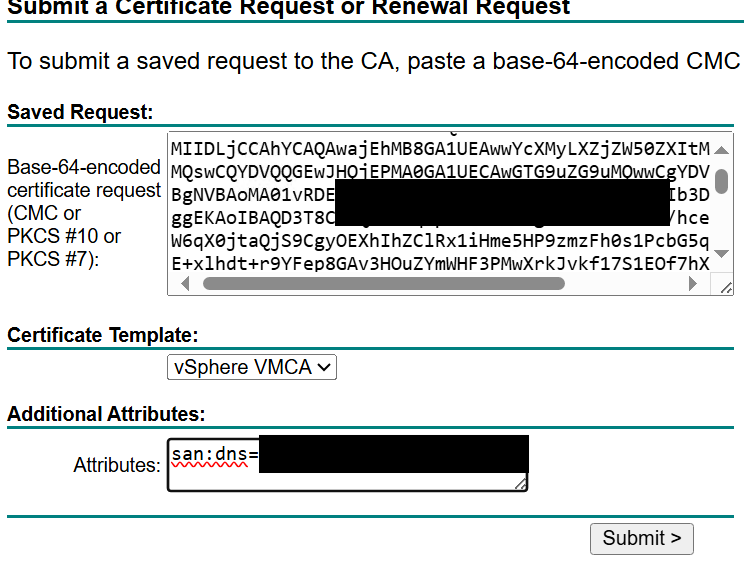Click the horizontal scroll-left arrow
744x562 pixels.
(x=185, y=284)
